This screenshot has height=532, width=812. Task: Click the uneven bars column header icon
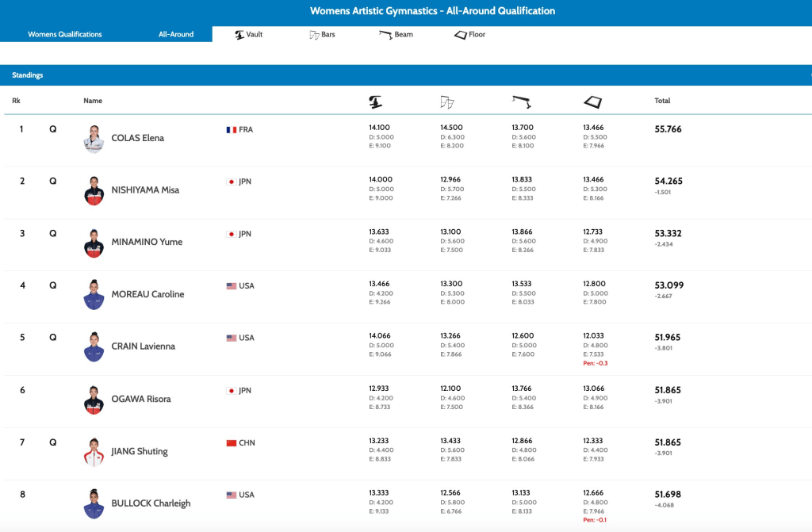tap(447, 101)
